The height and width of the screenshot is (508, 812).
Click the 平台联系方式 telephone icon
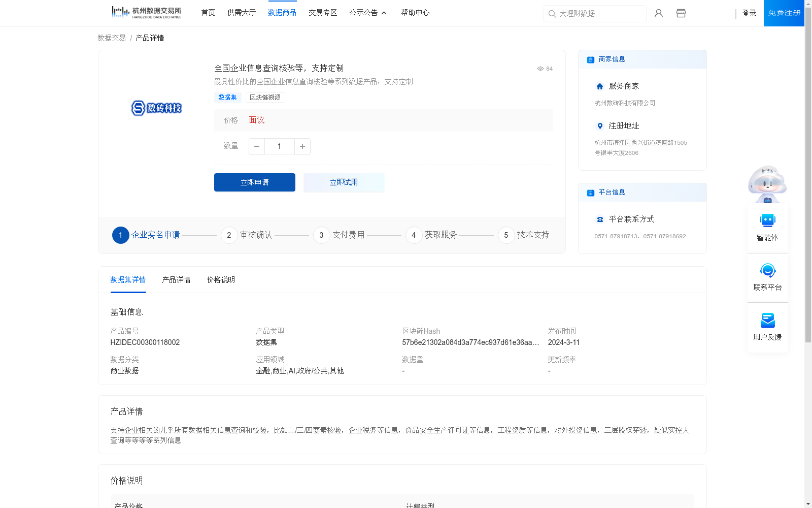click(x=600, y=219)
